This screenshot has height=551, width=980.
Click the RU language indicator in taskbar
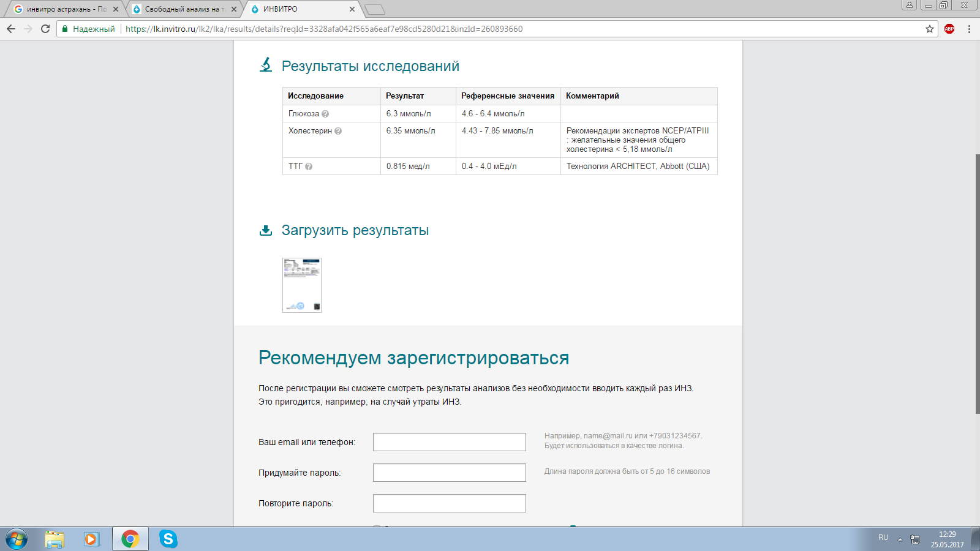[883, 538]
